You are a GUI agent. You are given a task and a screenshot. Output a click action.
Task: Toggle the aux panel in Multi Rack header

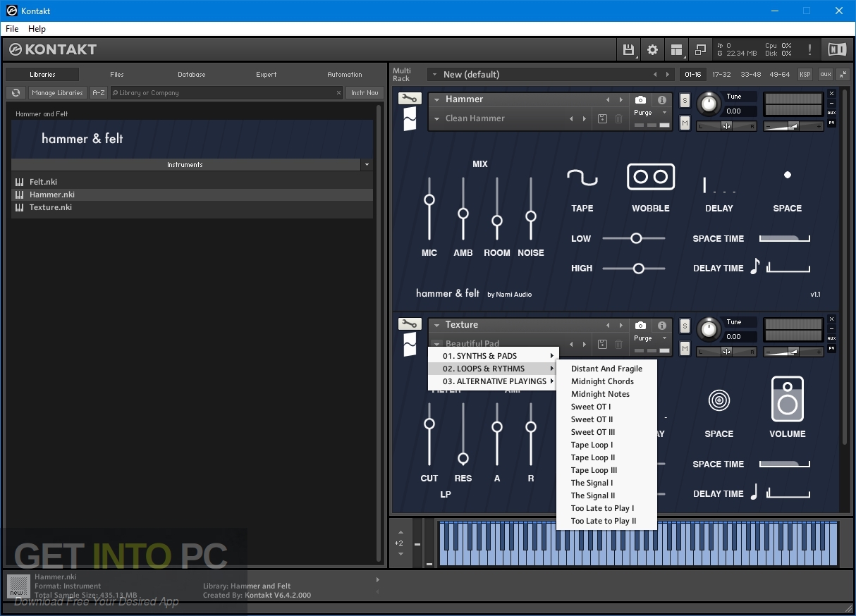click(824, 74)
